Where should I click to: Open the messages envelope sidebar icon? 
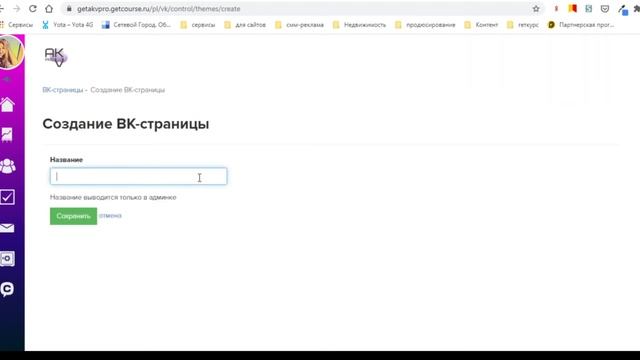coord(7,228)
